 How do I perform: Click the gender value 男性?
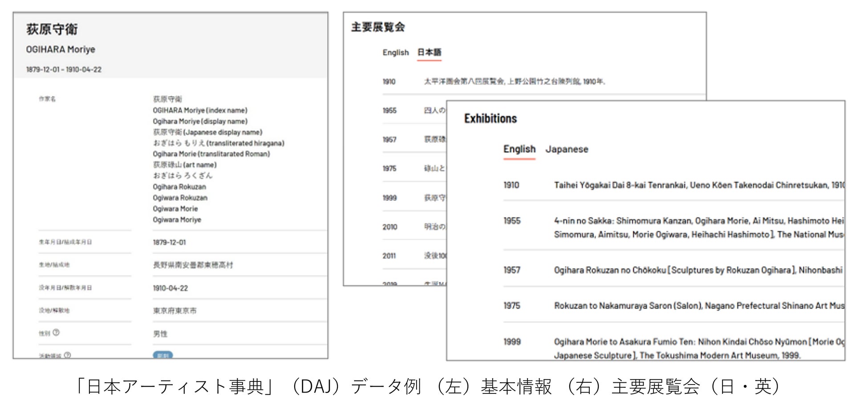(160, 334)
